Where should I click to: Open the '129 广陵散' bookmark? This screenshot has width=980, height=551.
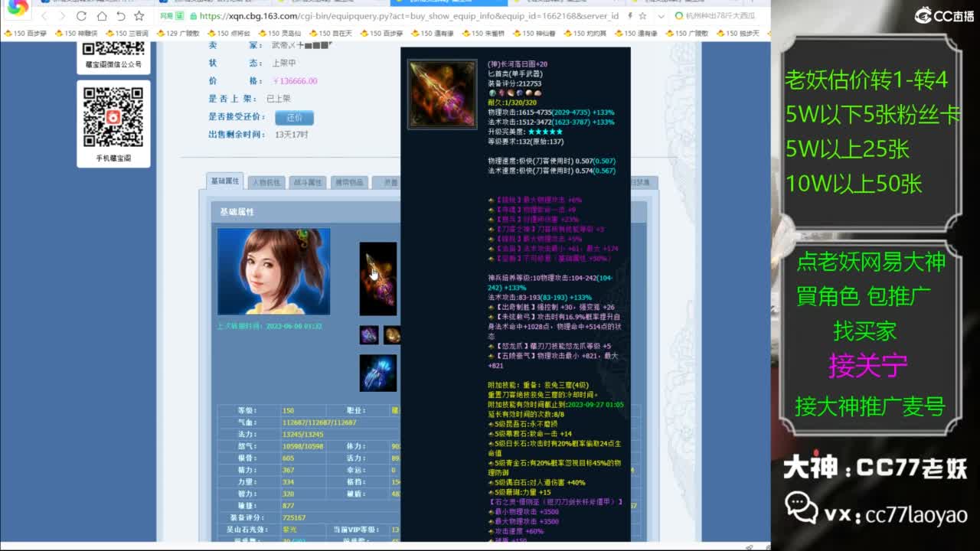click(x=178, y=34)
